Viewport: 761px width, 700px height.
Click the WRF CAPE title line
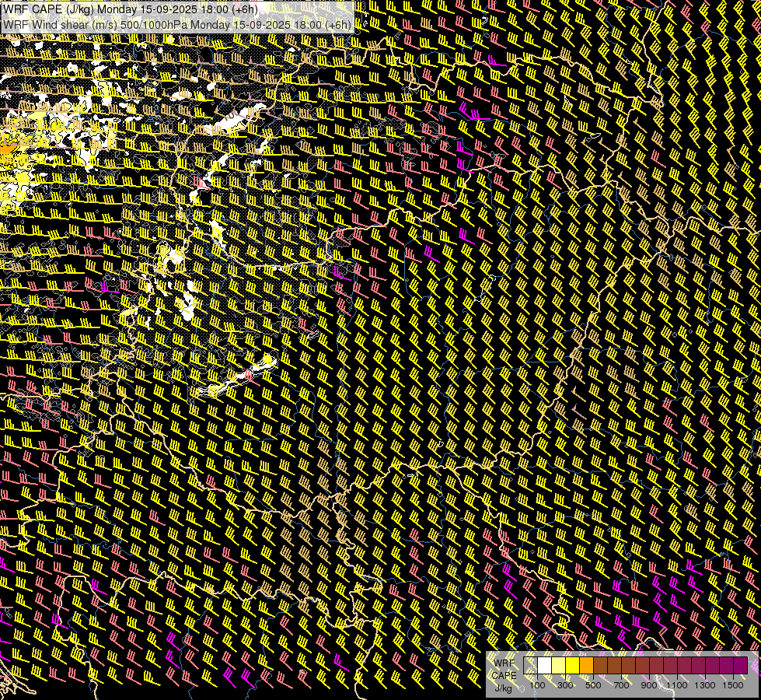pos(130,9)
